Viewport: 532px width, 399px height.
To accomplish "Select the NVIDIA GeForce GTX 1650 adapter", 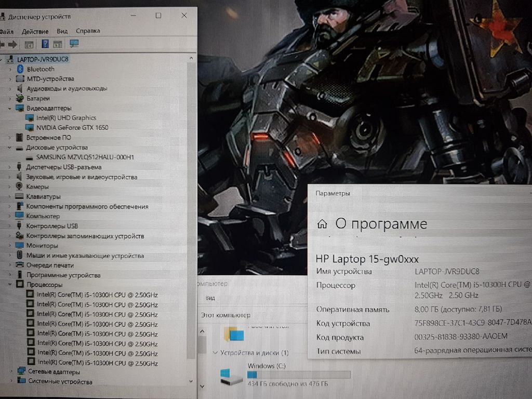I will coord(72,127).
